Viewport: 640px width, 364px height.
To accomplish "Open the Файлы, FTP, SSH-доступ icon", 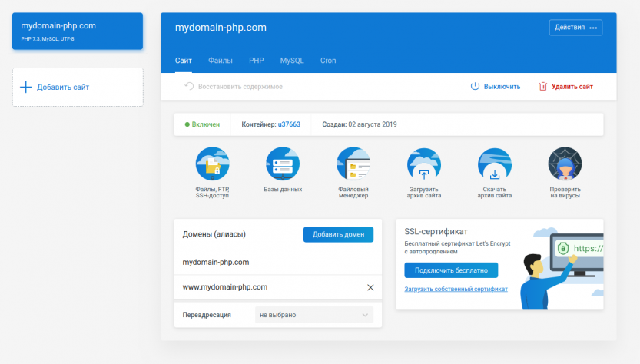I will point(213,164).
